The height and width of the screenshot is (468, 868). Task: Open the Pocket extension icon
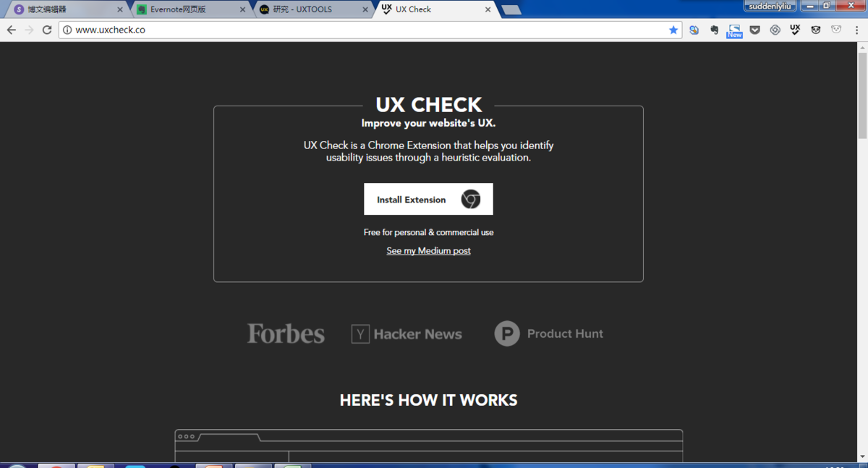click(x=754, y=30)
